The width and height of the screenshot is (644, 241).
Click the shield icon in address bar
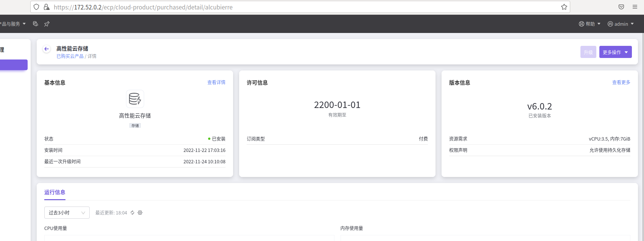(x=36, y=7)
